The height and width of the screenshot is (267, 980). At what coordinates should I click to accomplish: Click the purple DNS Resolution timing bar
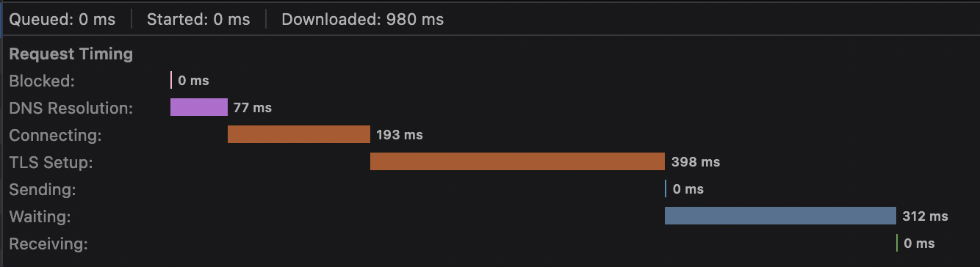pyautogui.click(x=199, y=107)
